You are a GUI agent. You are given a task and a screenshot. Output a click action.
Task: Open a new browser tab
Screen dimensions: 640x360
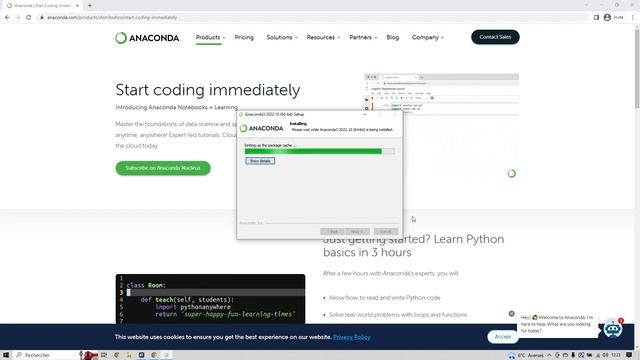pyautogui.click(x=90, y=6)
